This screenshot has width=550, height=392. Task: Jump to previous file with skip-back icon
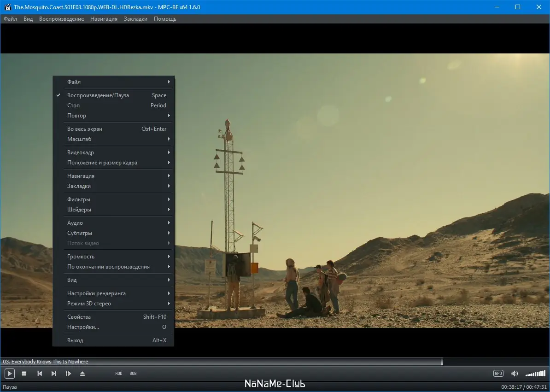[40, 374]
